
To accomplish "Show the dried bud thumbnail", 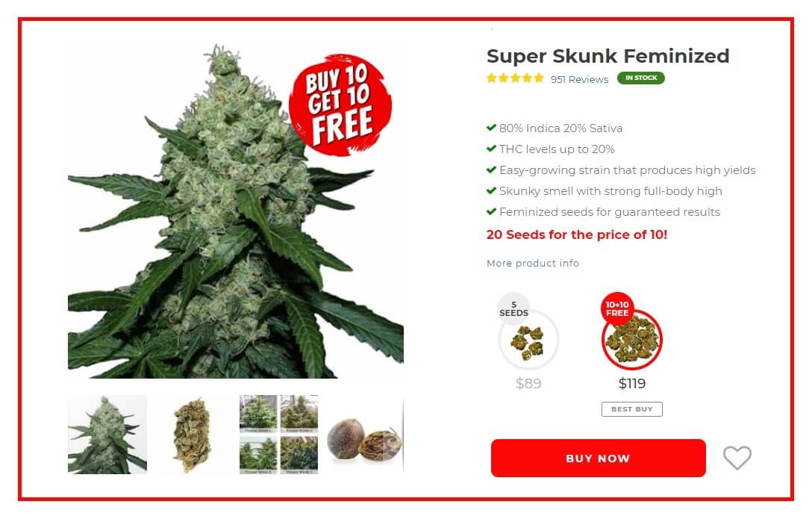I will coord(193,434).
